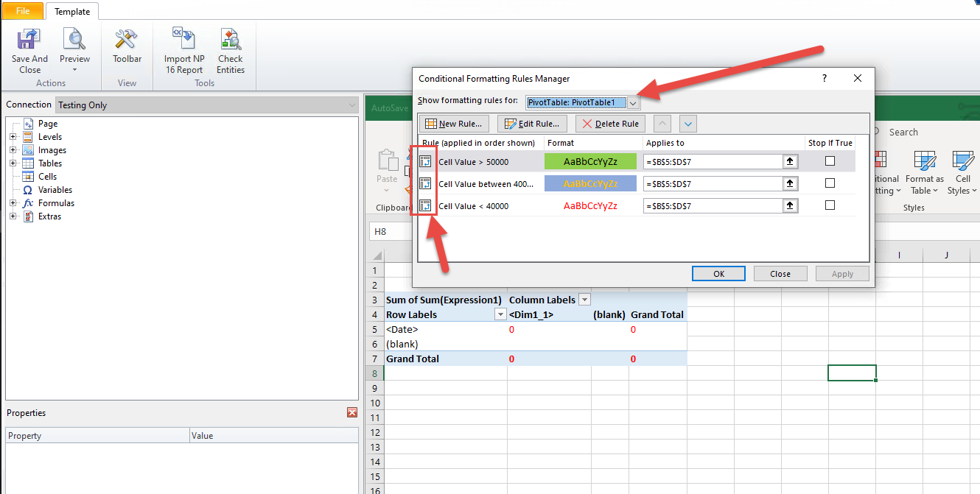The image size is (980, 494).
Task: Click Import NP 16 Report icon
Action: coord(183,40)
